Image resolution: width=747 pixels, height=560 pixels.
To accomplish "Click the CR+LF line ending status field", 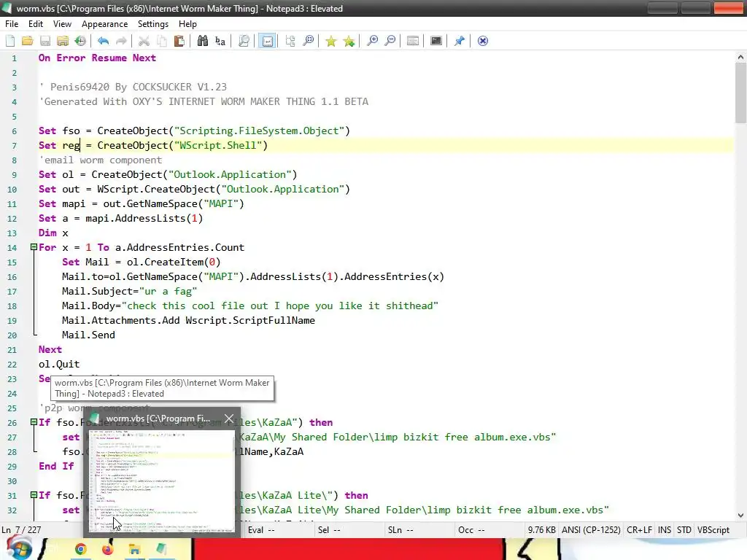I will coord(639,530).
